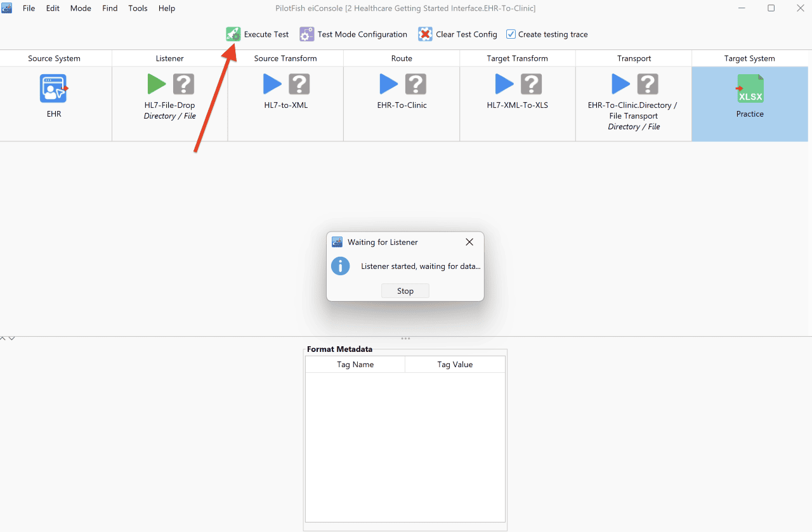This screenshot has height=532, width=812.
Task: Click the Test Mode Configuration label
Action: pos(362,34)
